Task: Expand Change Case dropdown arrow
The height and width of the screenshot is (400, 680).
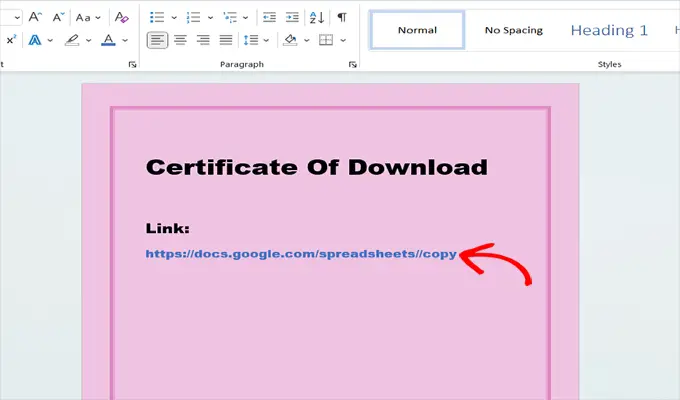Action: point(98,18)
